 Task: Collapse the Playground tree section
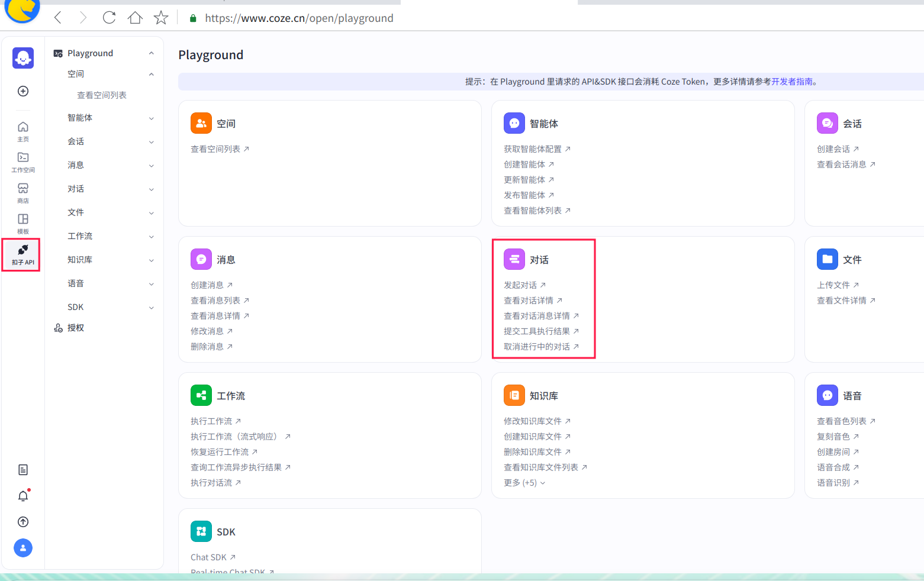(x=152, y=53)
